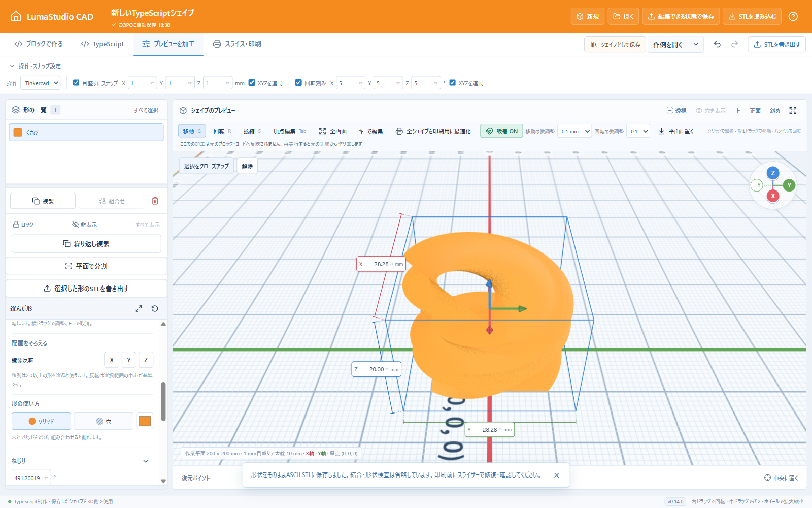Screen dimensions: 812x508
Task: Click 繰り返し複製 button
Action: click(86, 244)
